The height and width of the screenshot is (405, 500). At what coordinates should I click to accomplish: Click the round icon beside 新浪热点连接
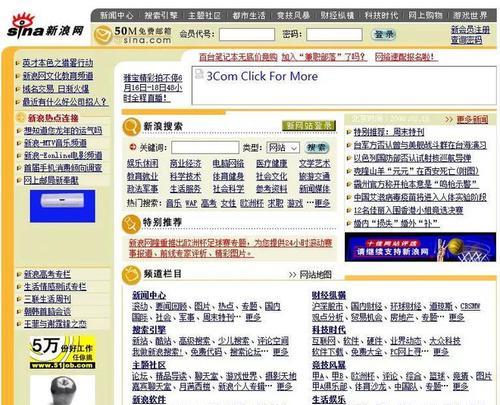tap(21, 117)
